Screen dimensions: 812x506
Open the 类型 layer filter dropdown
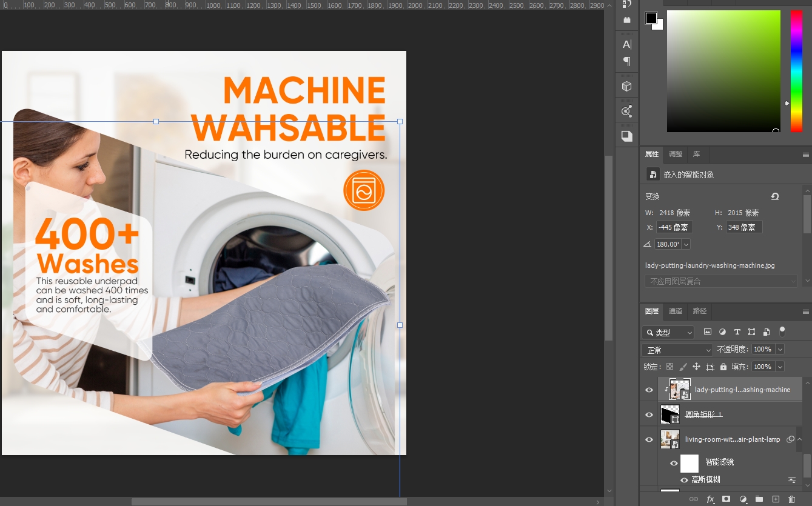(668, 332)
